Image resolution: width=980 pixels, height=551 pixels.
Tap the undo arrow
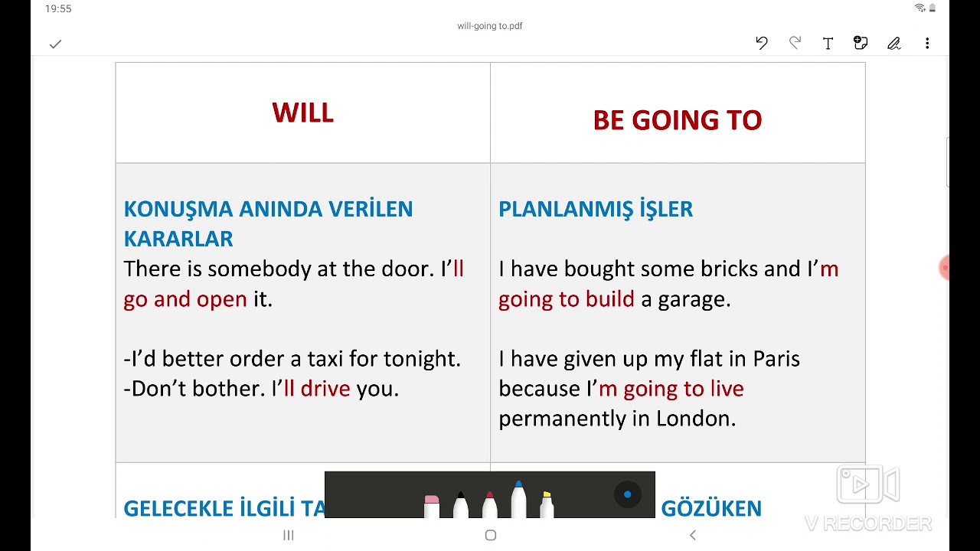coord(761,44)
